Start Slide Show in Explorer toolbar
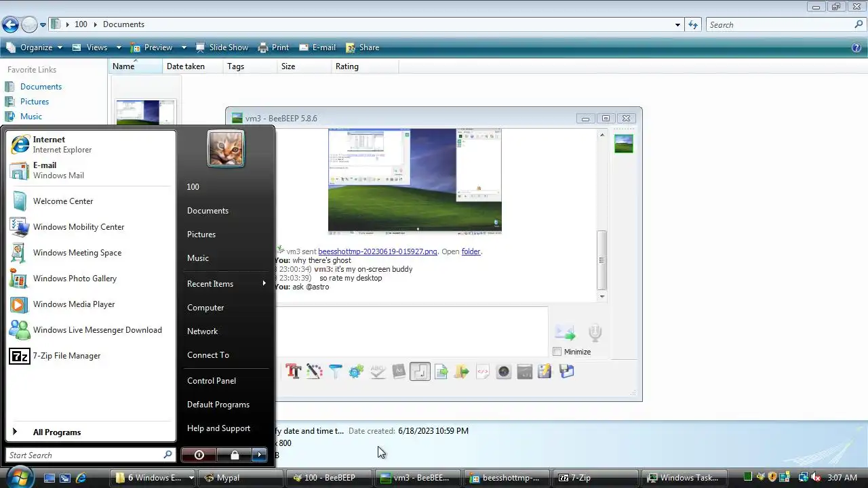Viewport: 868px width, 488px height. tap(222, 47)
